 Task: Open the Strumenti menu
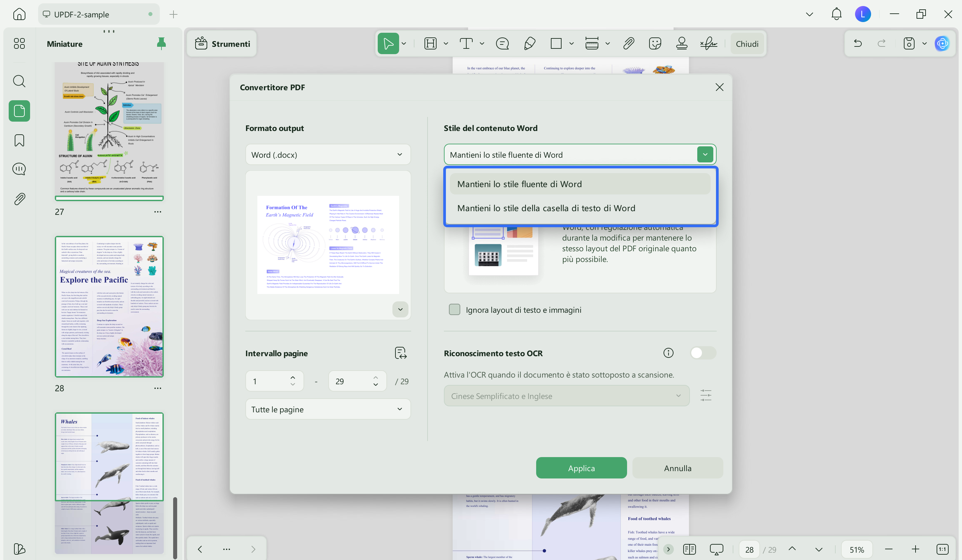pyautogui.click(x=223, y=43)
